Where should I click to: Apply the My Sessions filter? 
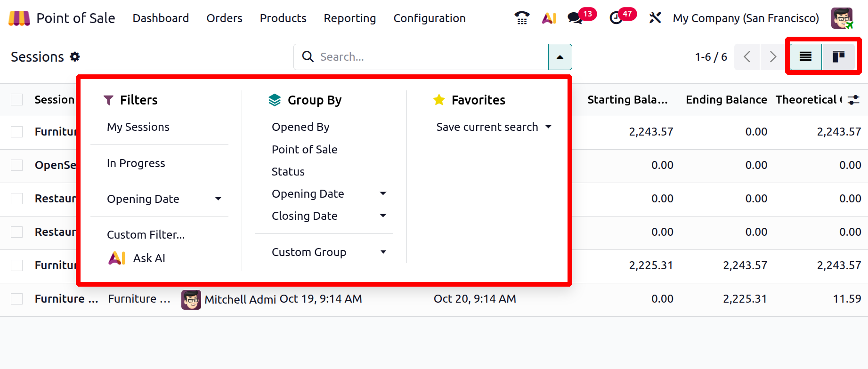[x=138, y=127]
